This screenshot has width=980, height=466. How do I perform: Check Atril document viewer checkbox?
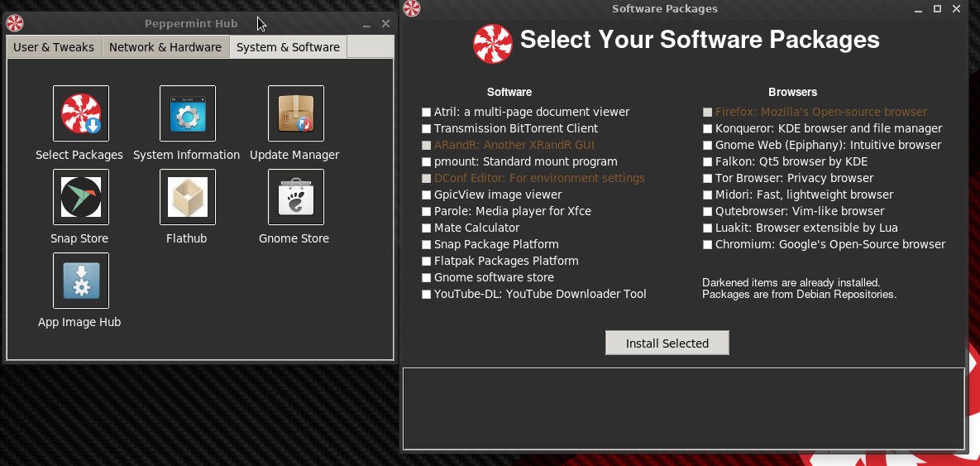click(426, 112)
